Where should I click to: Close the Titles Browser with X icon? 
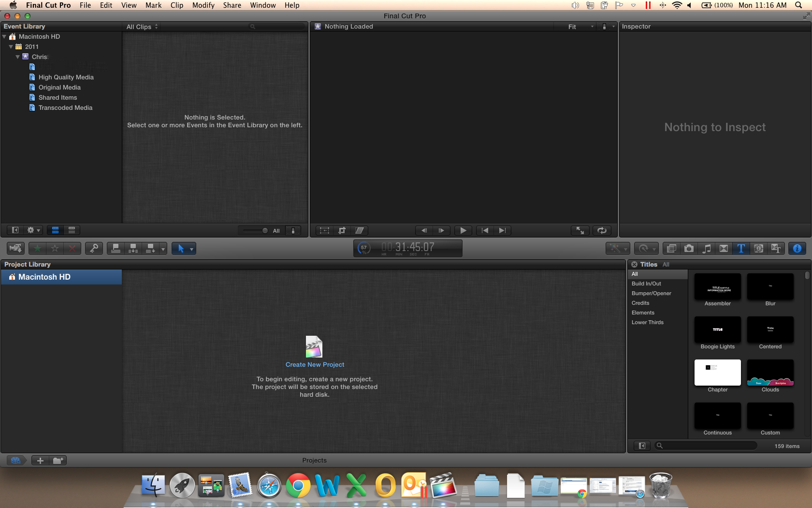(x=634, y=264)
